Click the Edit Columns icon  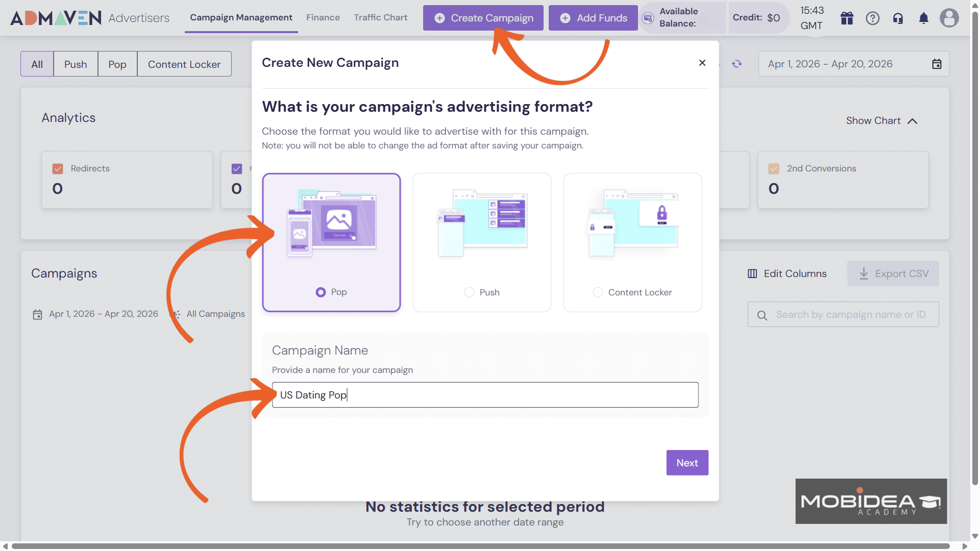pos(752,273)
